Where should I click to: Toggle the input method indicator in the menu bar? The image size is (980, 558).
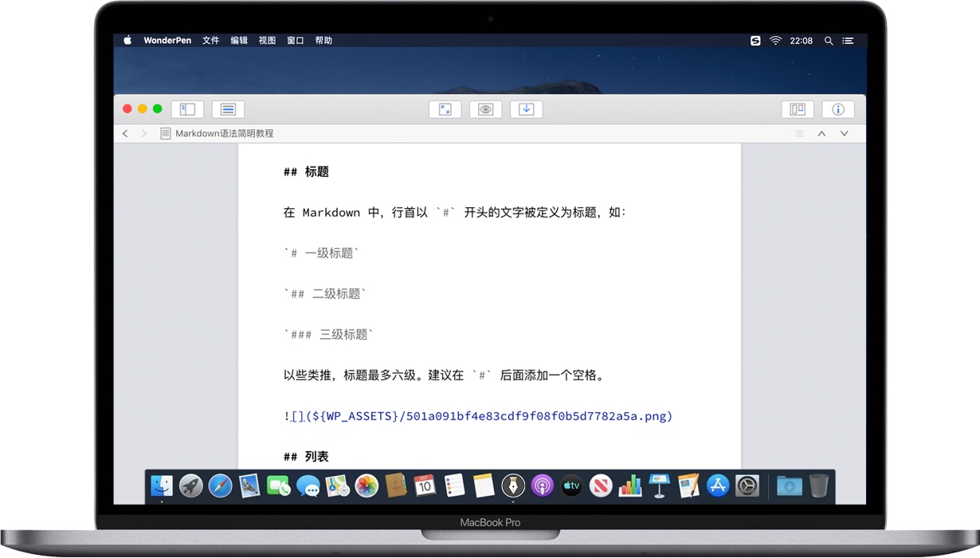(755, 41)
